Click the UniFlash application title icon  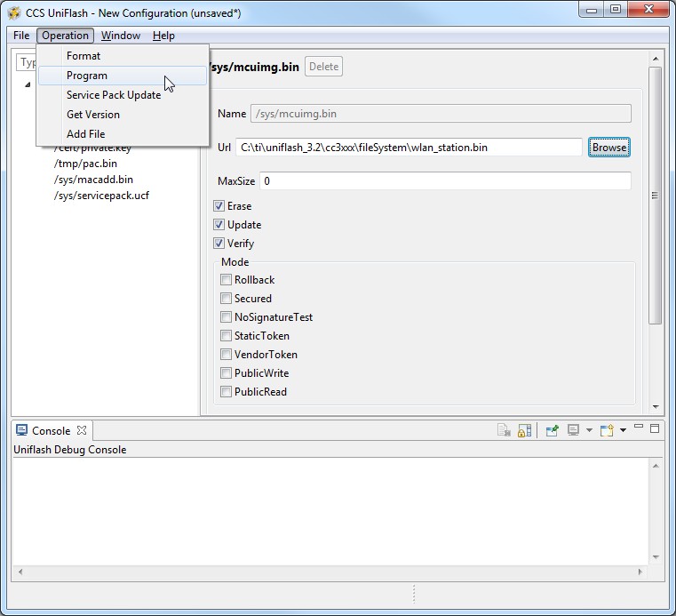(x=14, y=13)
